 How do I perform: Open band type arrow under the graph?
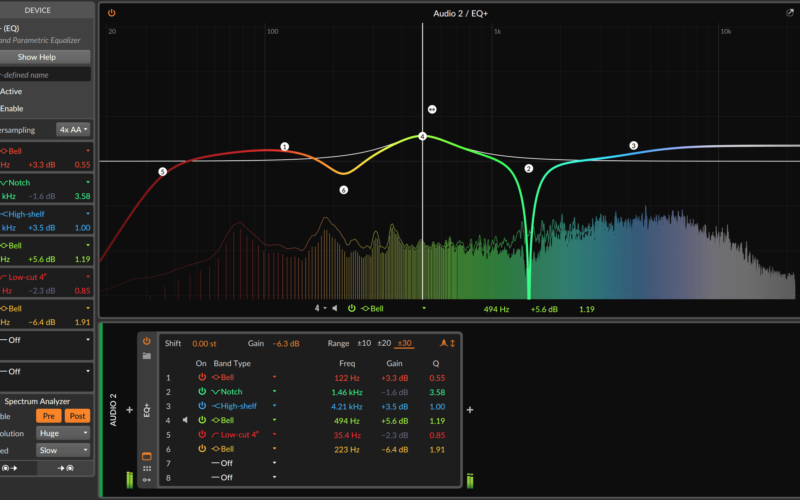click(424, 308)
